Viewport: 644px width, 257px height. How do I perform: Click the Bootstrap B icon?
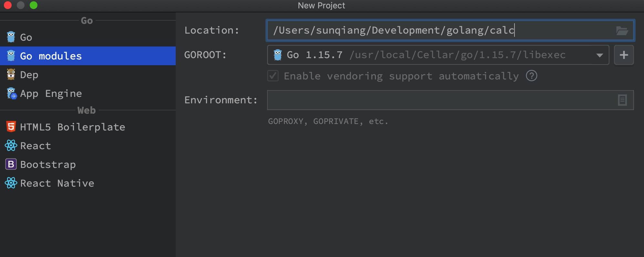(11, 164)
